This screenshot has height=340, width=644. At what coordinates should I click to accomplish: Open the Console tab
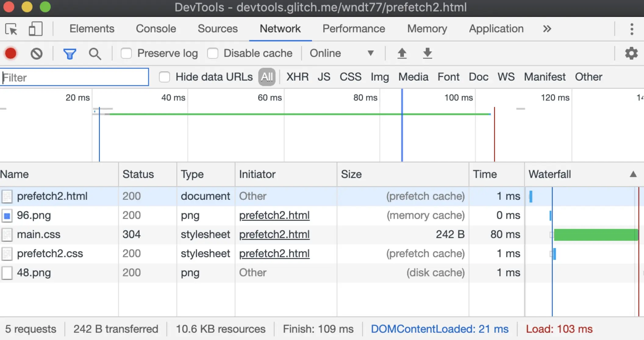tap(156, 29)
